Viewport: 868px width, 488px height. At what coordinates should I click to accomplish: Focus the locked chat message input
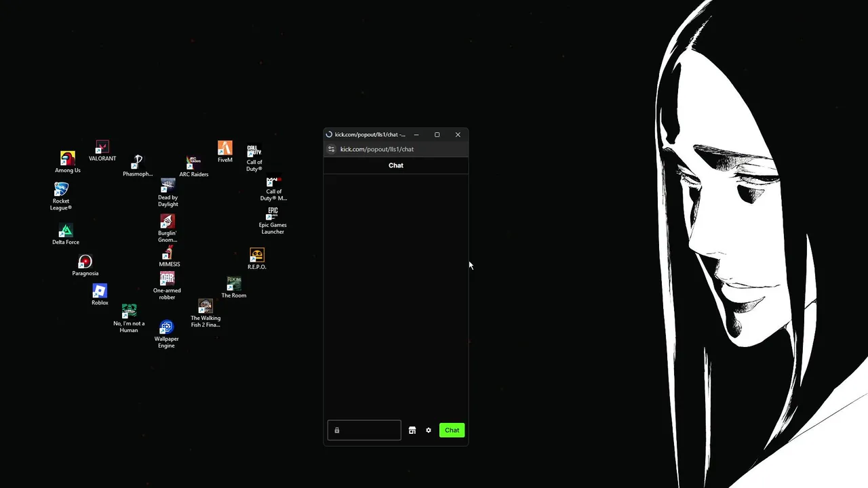(364, 430)
